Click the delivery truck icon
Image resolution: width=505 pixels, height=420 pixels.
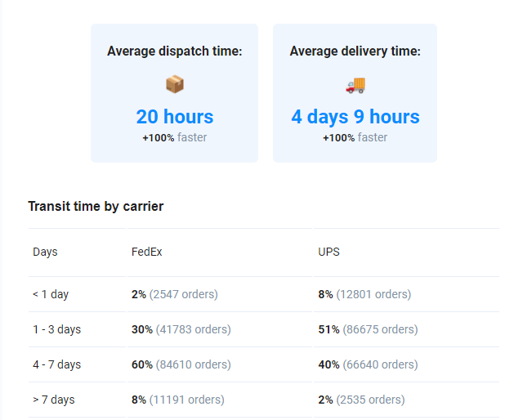pos(355,84)
